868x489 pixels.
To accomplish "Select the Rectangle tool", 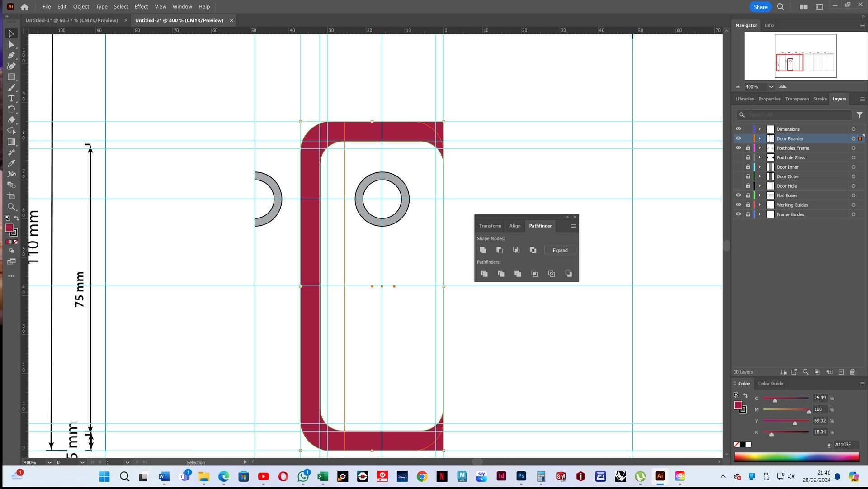I will [11, 77].
